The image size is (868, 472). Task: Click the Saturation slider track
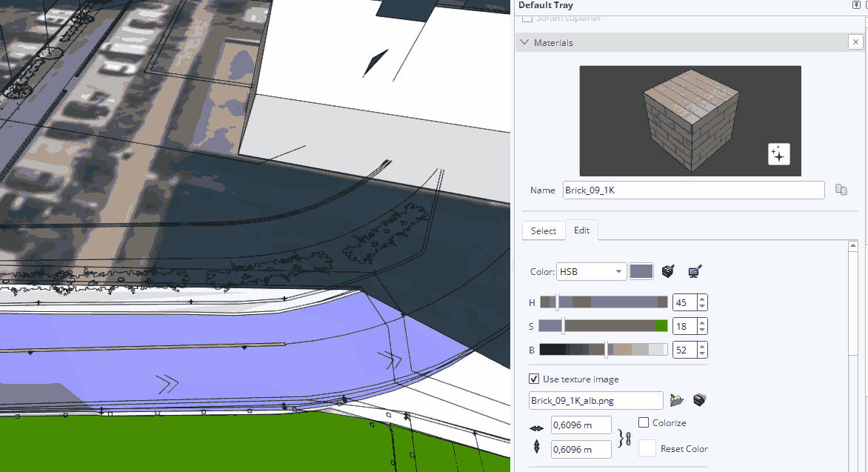click(604, 326)
